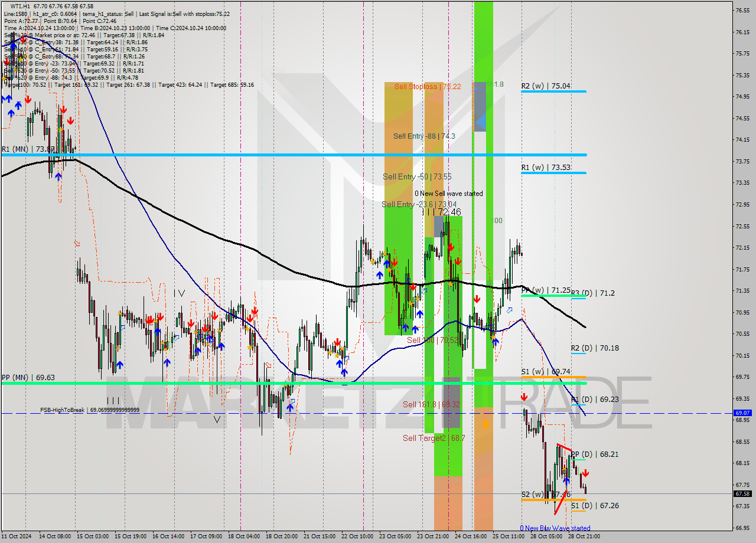Click the 'Sell Entry -88 | 74.3' label
756x543 pixels.
[424, 136]
